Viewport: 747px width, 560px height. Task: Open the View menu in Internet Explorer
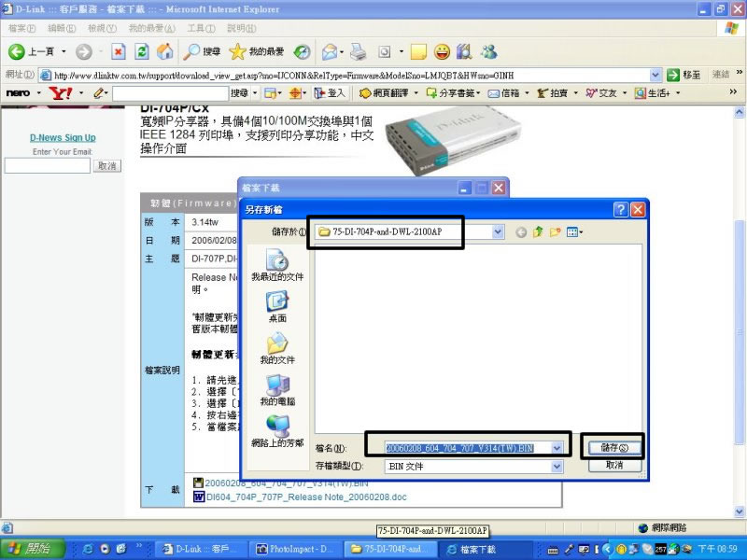pyautogui.click(x=102, y=29)
